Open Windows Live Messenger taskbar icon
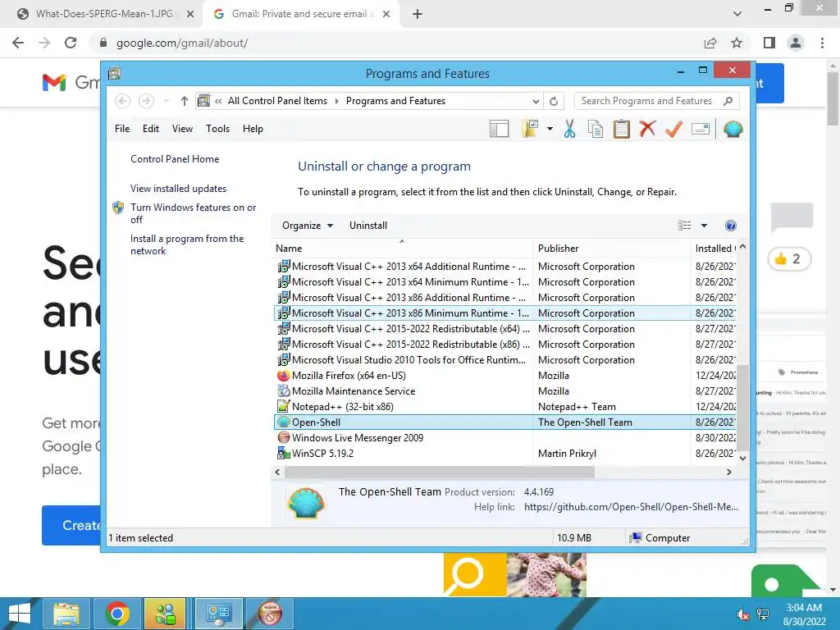The width and height of the screenshot is (840, 630). click(165, 614)
